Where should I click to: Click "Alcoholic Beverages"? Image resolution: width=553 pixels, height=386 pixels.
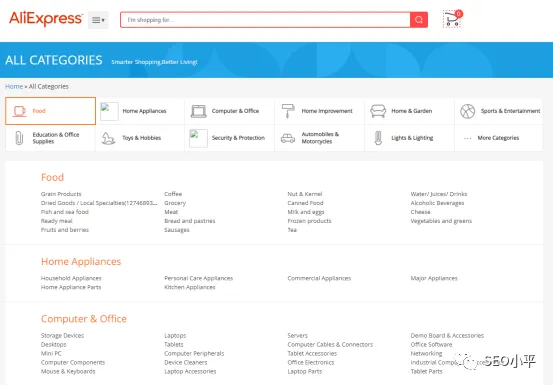coord(437,203)
